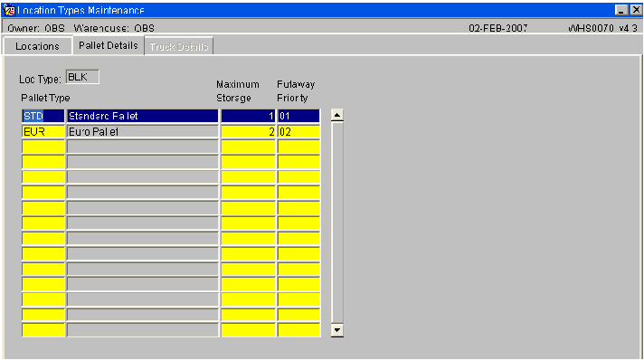Click the first empty pallet type cell below EUR
This screenshot has width=644, height=360.
[43, 147]
